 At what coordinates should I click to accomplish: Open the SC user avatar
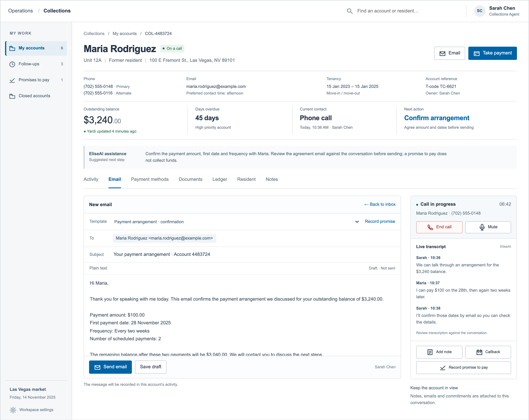(x=479, y=11)
